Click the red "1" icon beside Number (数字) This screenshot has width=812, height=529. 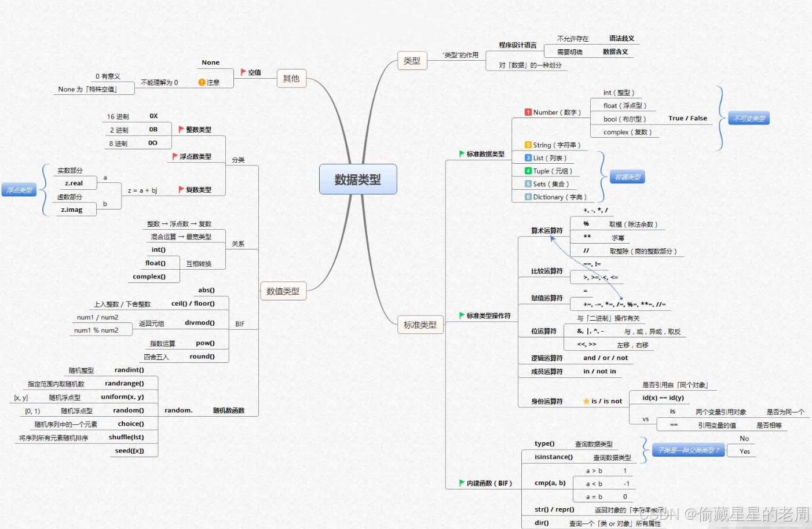tap(528, 112)
